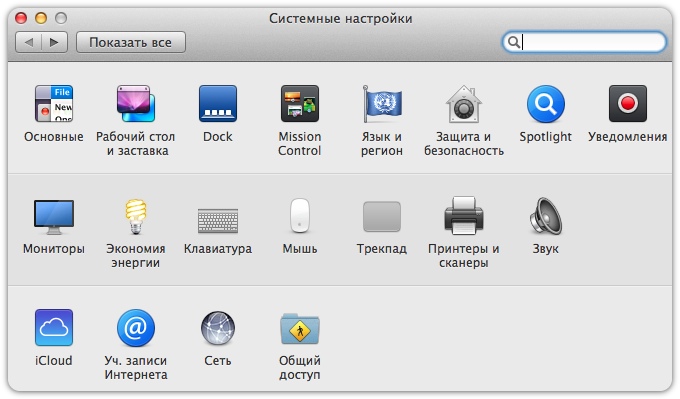Click the Системные настройки window title
This screenshot has height=399, width=680.
[340, 18]
